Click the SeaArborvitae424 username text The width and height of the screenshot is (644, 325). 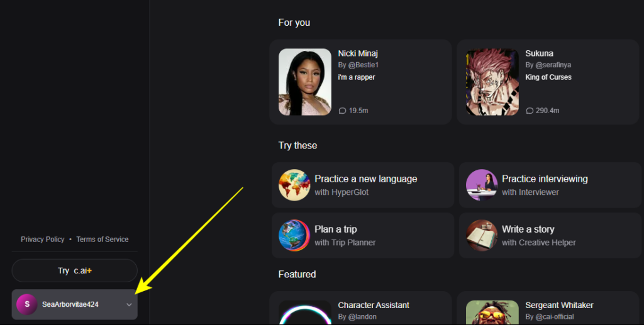pos(70,304)
